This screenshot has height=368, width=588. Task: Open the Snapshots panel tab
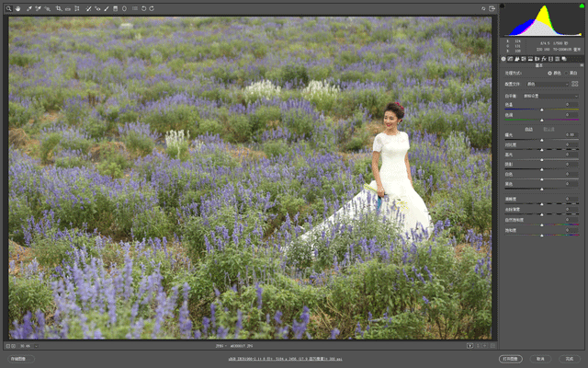pos(564,59)
